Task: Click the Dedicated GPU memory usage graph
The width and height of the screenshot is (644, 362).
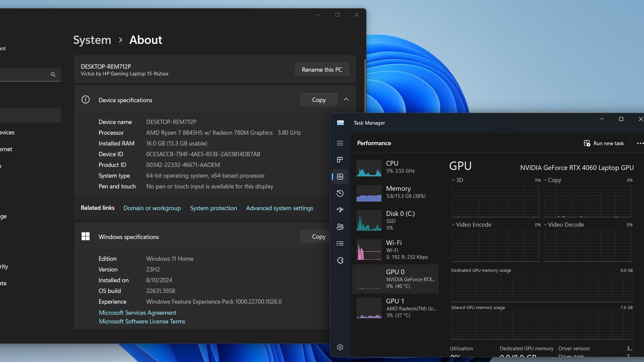Action: (x=542, y=288)
